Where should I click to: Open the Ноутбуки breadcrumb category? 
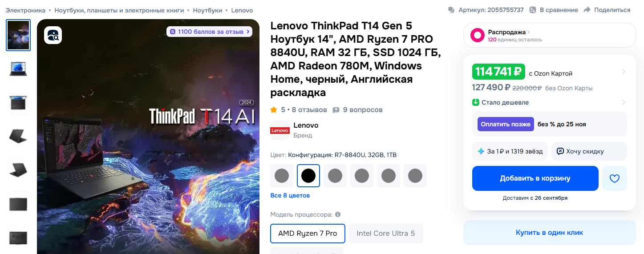[x=207, y=10]
